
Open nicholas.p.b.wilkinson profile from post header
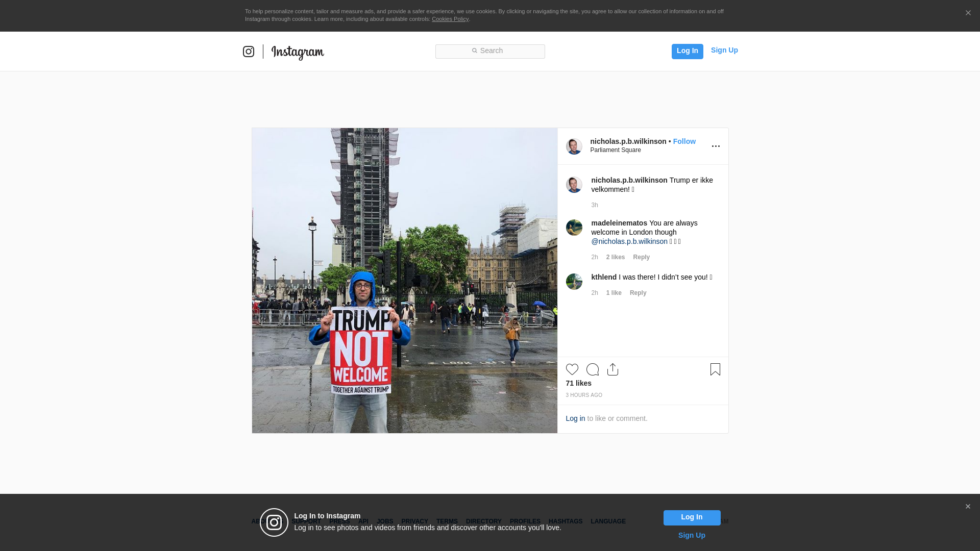pos(628,141)
